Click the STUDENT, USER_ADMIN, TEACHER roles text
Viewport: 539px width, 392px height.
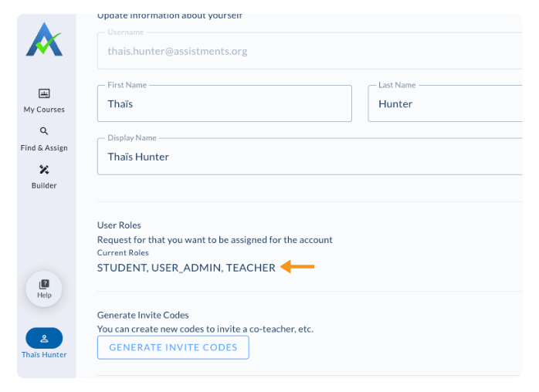click(186, 268)
